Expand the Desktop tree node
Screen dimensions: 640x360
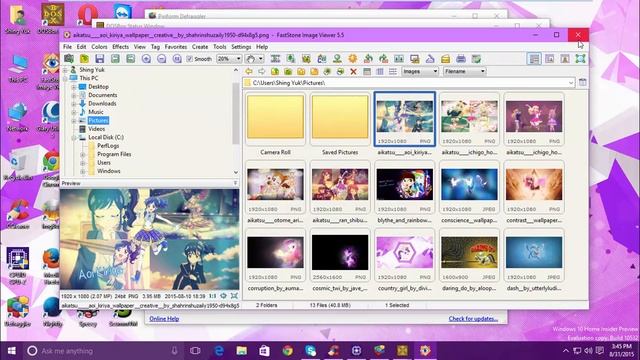click(74, 87)
